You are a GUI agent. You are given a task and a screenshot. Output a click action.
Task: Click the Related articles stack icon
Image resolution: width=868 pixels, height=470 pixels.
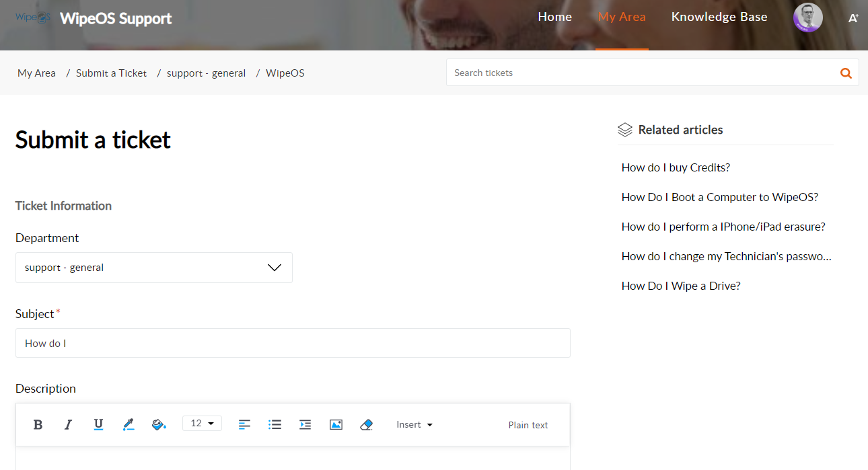tap(625, 130)
